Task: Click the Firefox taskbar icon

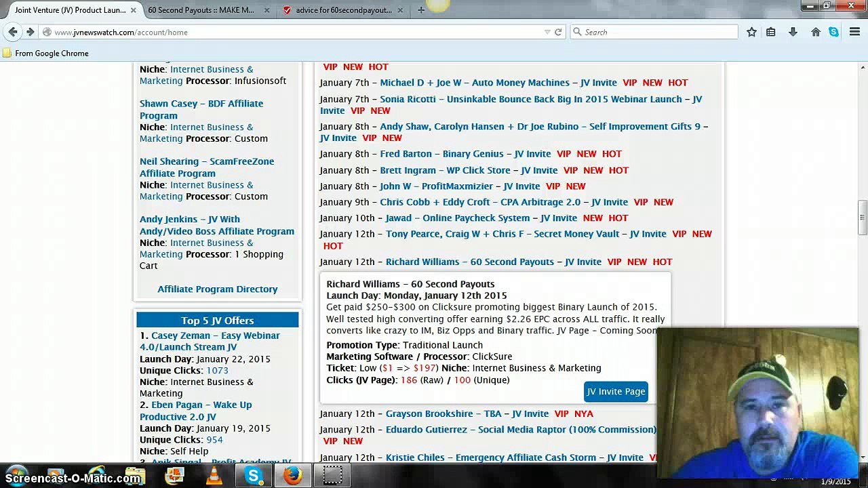Action: coord(293,476)
